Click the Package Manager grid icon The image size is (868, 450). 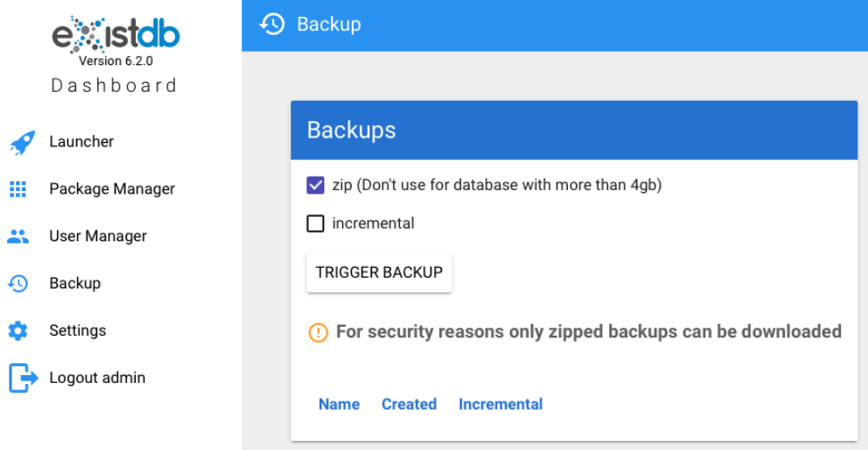tap(18, 189)
